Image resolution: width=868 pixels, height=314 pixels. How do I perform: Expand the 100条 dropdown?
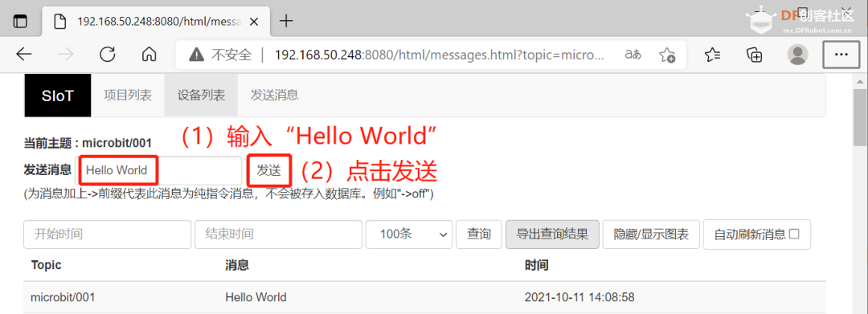pyautogui.click(x=409, y=234)
